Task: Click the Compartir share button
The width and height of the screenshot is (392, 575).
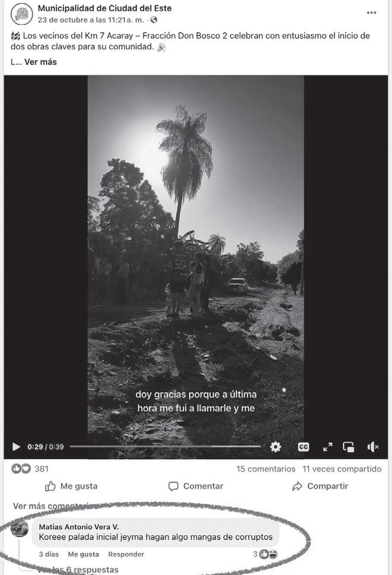Action: (320, 486)
